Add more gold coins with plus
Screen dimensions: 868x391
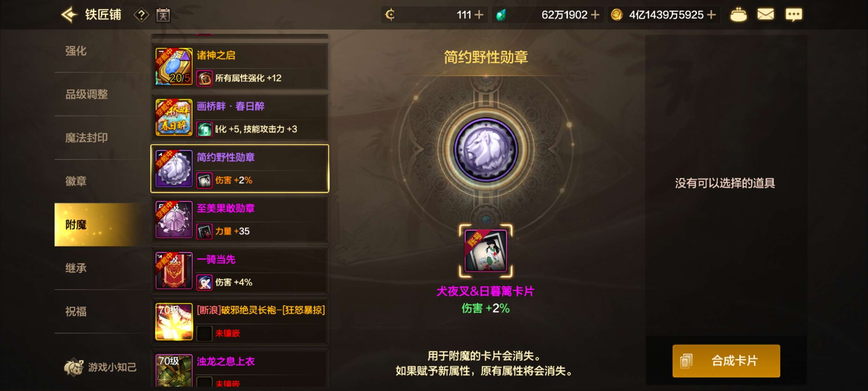[x=711, y=15]
